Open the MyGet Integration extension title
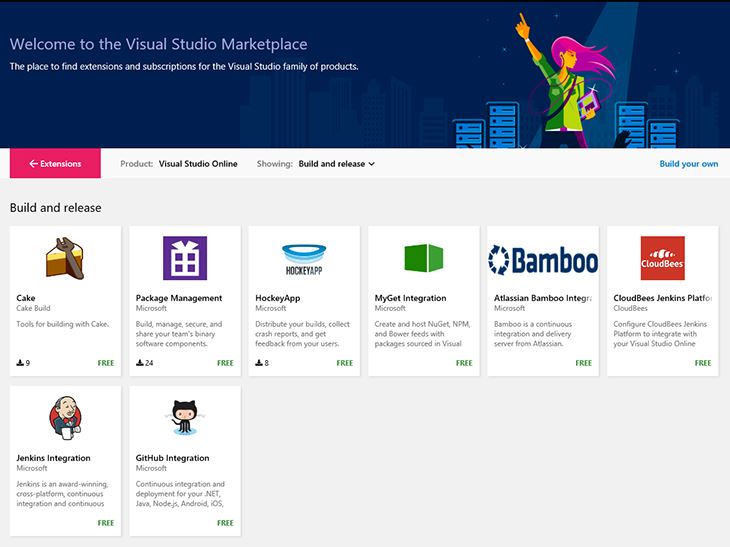Image resolution: width=730 pixels, height=547 pixels. tap(410, 298)
